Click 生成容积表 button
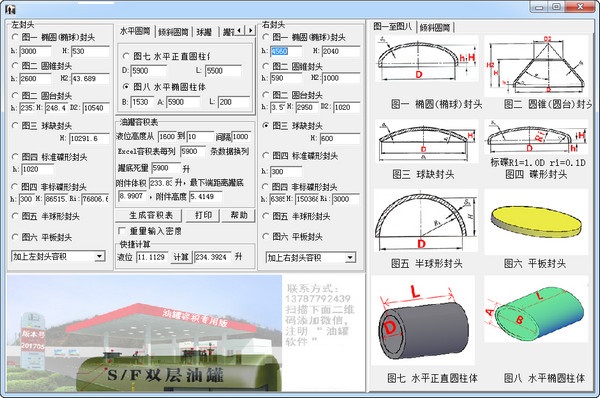Viewport: 600px width, 398px height. click(150, 215)
